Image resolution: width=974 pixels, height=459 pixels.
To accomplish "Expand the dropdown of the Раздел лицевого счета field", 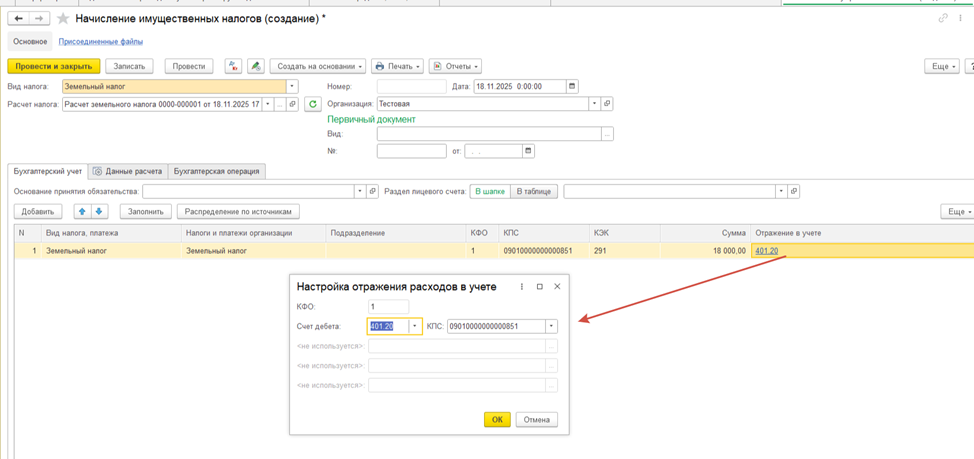I will 781,191.
